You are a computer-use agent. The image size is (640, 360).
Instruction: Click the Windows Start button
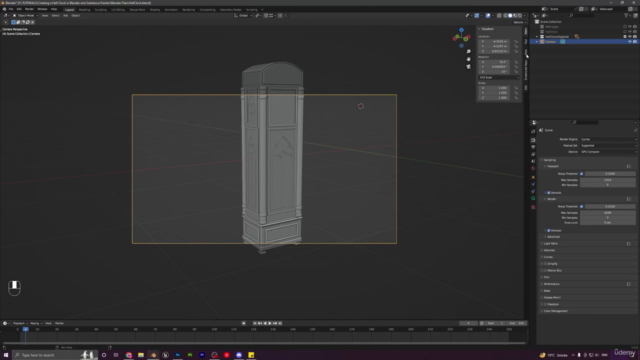(6, 355)
